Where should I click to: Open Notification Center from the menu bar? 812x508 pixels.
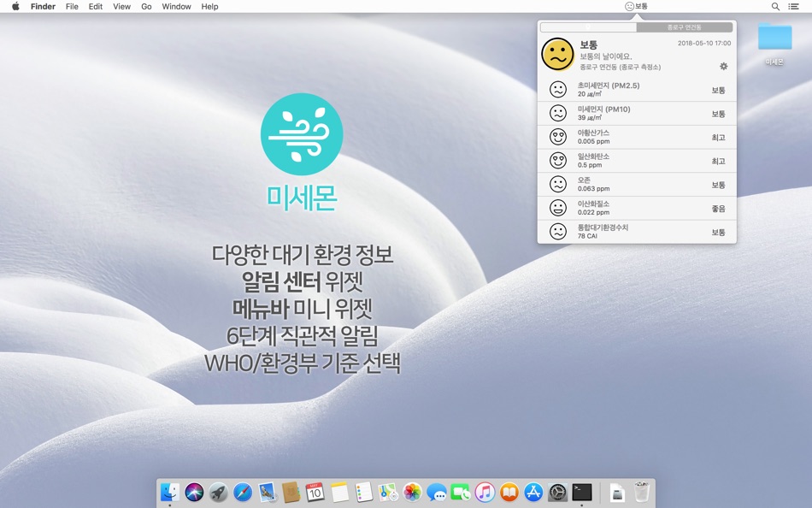coord(793,6)
